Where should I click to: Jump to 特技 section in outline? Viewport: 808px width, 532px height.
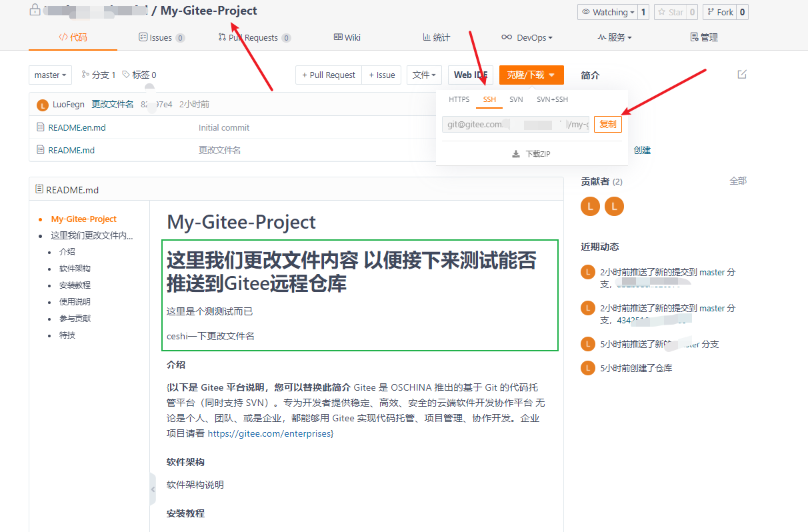(67, 335)
